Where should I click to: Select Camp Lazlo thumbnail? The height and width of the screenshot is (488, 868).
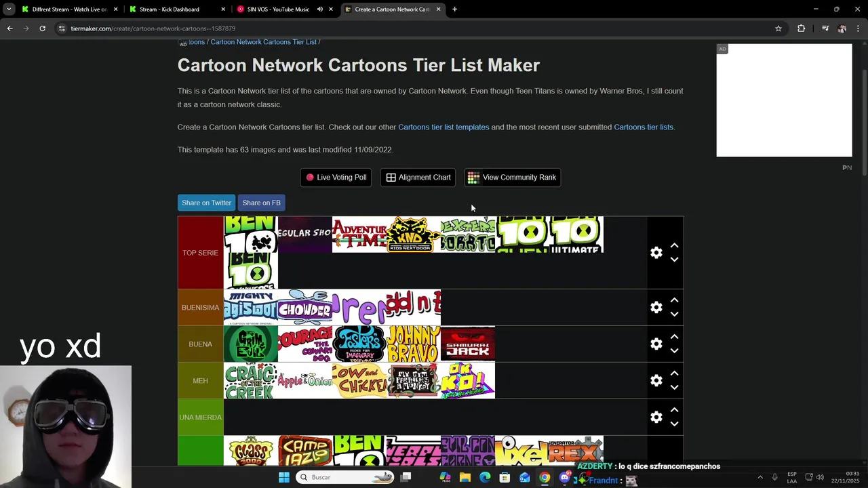[x=305, y=451]
